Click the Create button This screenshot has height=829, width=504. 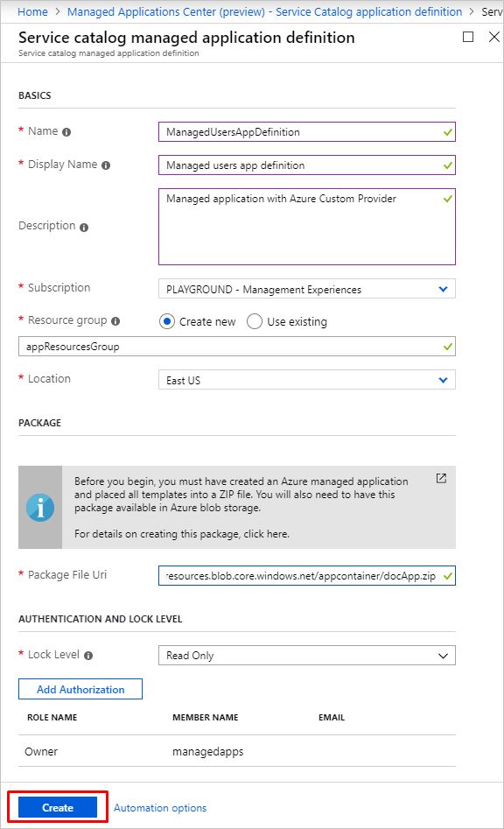pos(58,806)
